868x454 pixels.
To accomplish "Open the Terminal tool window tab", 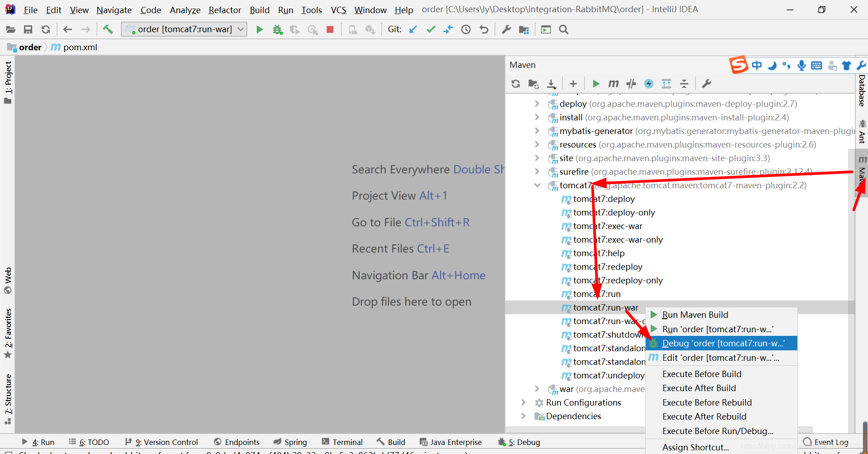I will coord(342,442).
